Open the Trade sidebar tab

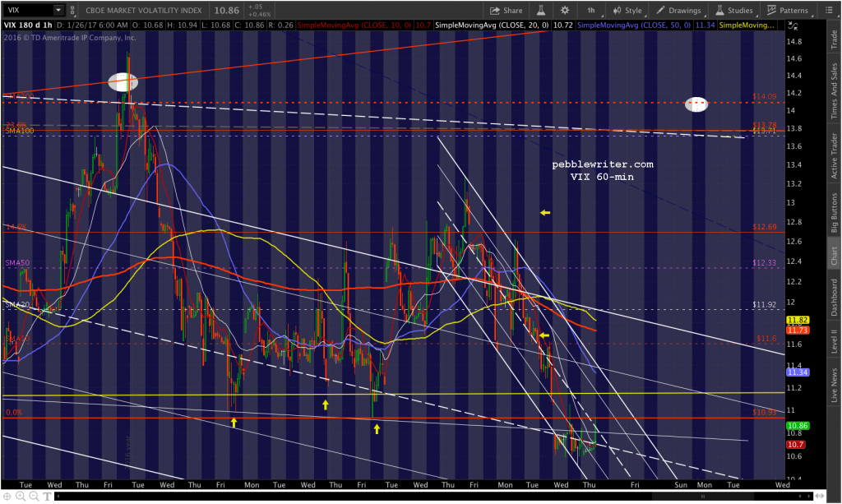point(834,39)
